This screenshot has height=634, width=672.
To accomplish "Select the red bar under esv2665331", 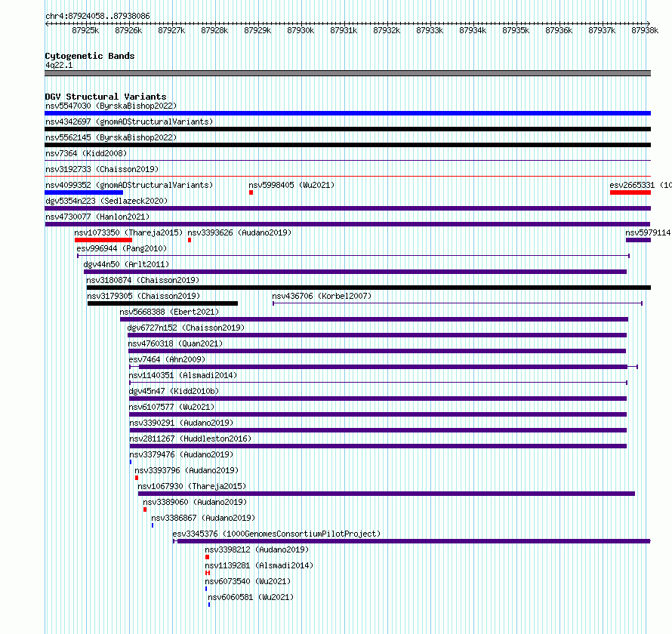I will 630,192.
